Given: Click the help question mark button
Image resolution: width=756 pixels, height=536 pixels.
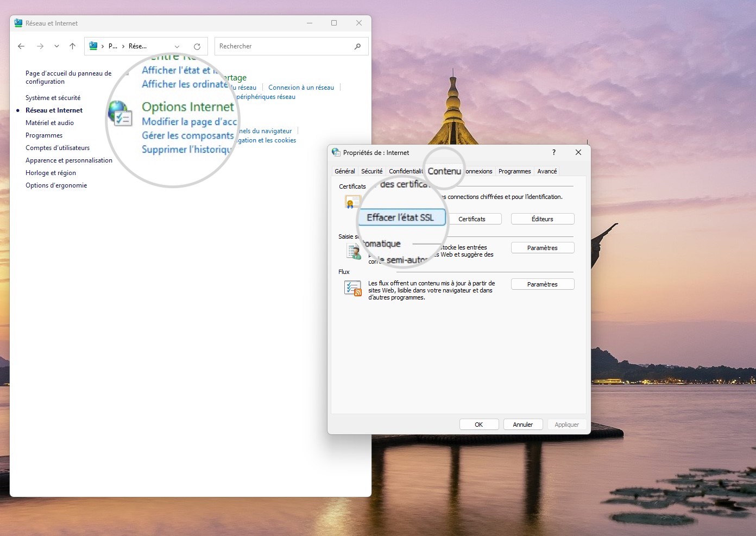Looking at the screenshot, I should pos(554,152).
